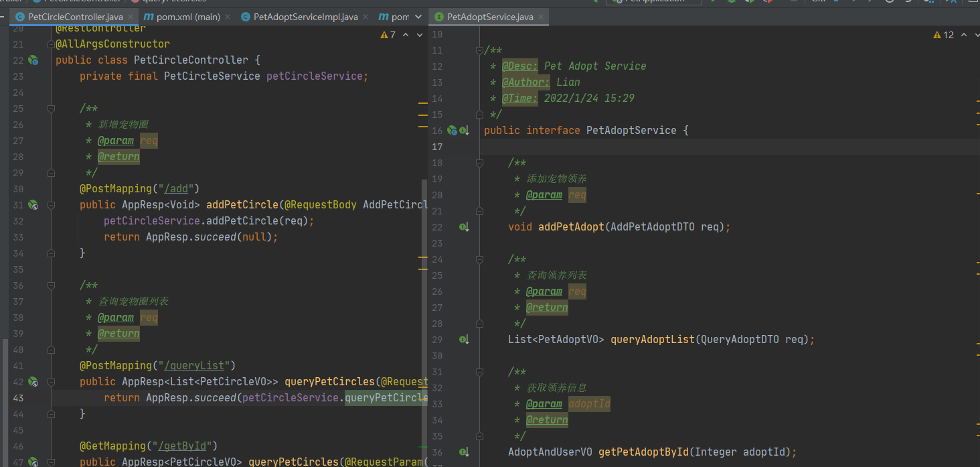980x467 pixels.
Task: Collapse addPetAdopt Javadoc fold on right line 18
Action: (479, 163)
